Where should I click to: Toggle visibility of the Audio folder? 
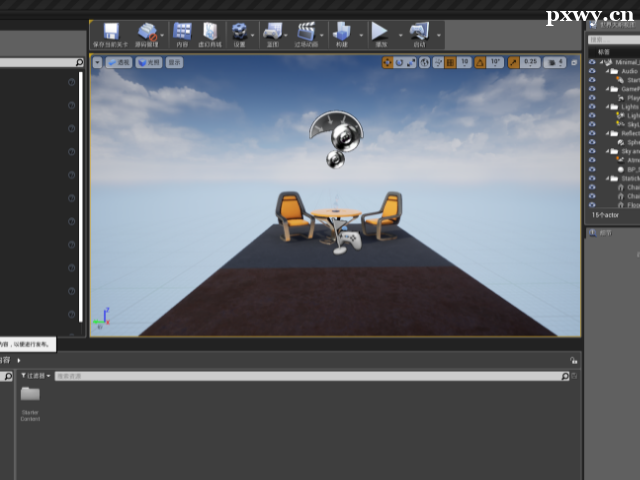(591, 71)
